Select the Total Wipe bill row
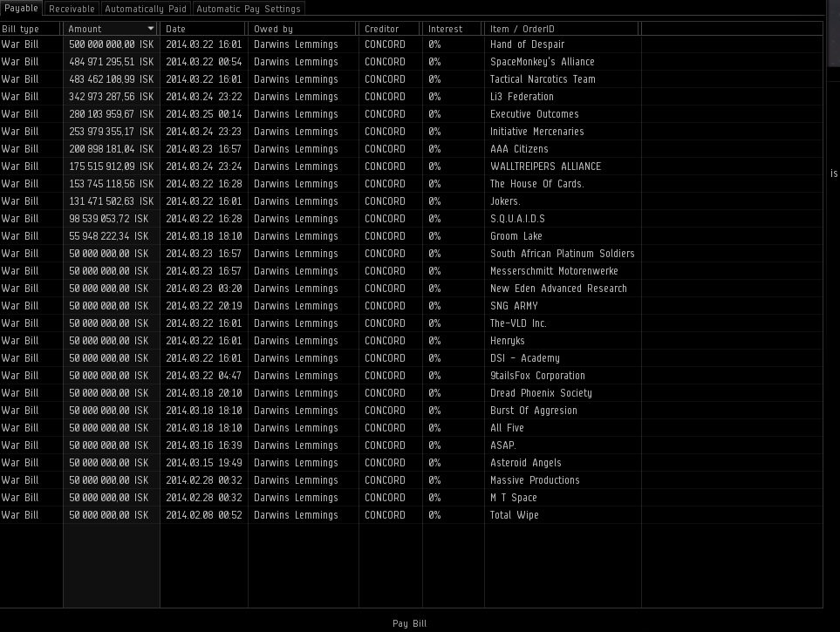 [x=412, y=515]
